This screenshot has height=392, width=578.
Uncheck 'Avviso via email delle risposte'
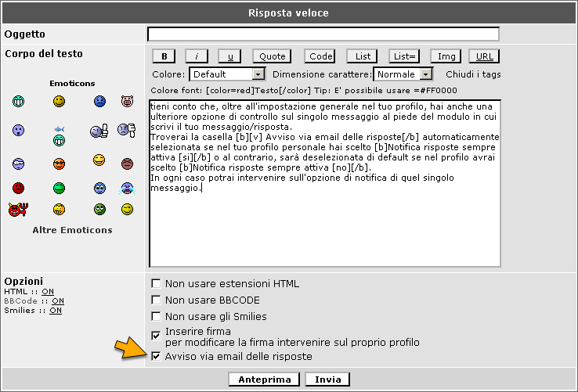156,356
